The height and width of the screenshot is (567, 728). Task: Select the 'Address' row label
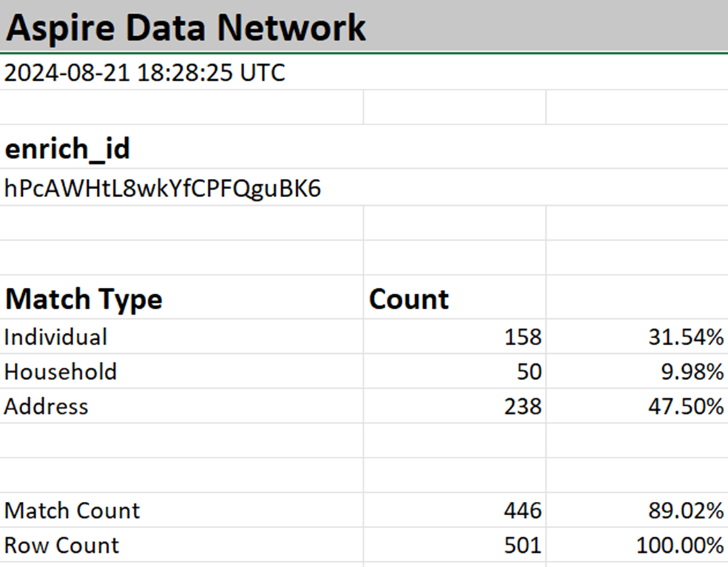click(181, 406)
